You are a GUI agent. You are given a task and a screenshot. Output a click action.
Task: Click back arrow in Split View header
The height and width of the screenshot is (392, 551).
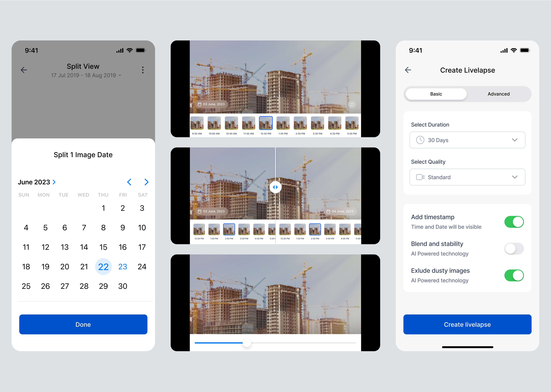[24, 70]
